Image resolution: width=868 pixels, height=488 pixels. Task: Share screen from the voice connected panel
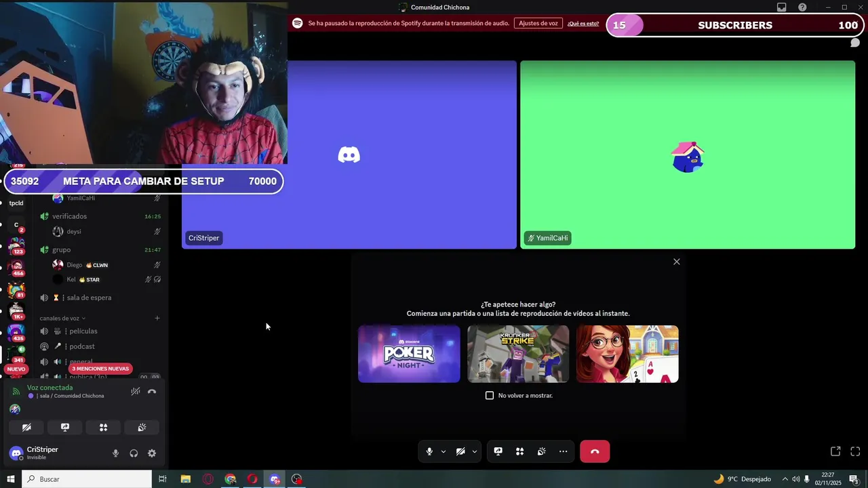65,428
